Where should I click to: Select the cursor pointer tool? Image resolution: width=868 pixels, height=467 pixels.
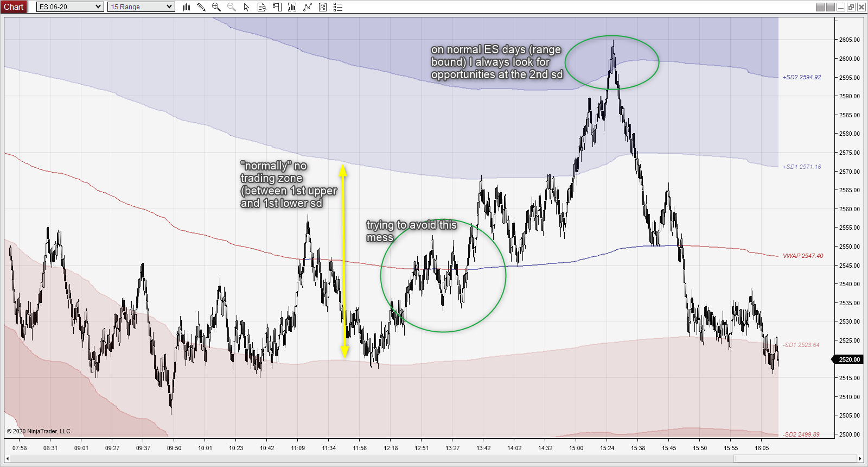click(247, 7)
